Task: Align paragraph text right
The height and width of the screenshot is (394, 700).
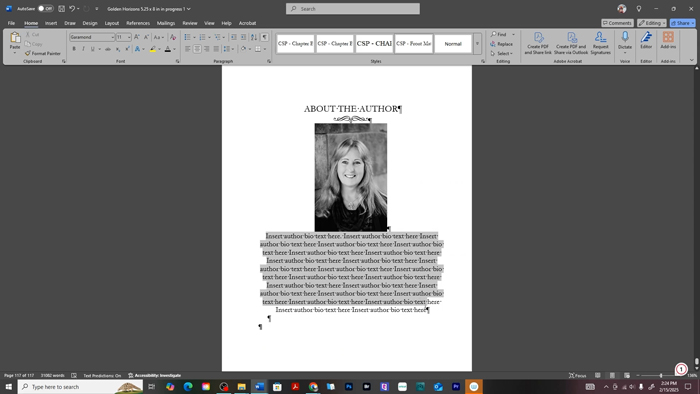Action: [x=207, y=49]
